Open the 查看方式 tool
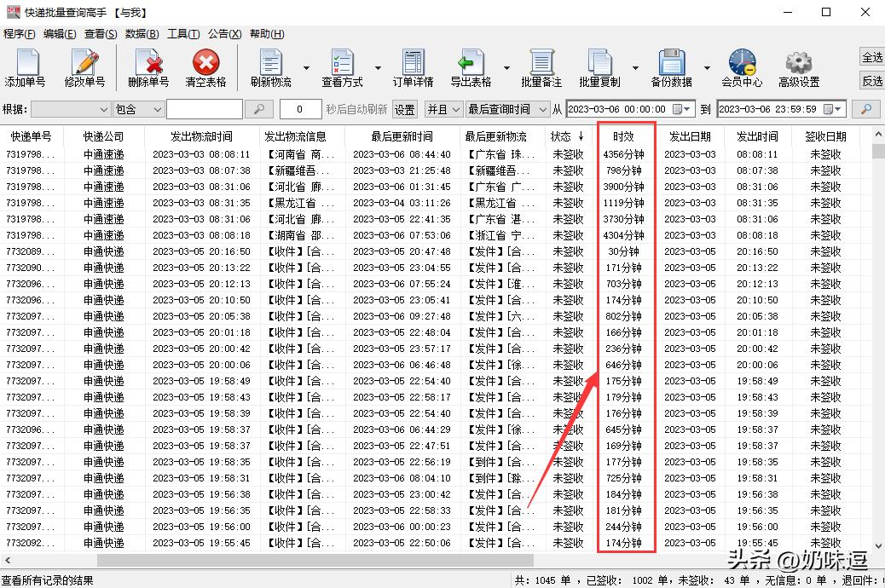The height and width of the screenshot is (588, 885). [x=342, y=67]
